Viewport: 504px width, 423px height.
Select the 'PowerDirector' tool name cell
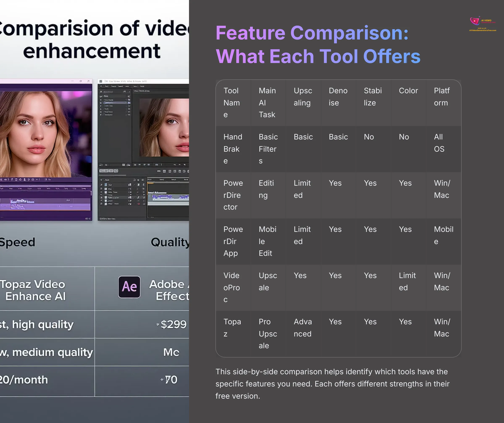233,195
